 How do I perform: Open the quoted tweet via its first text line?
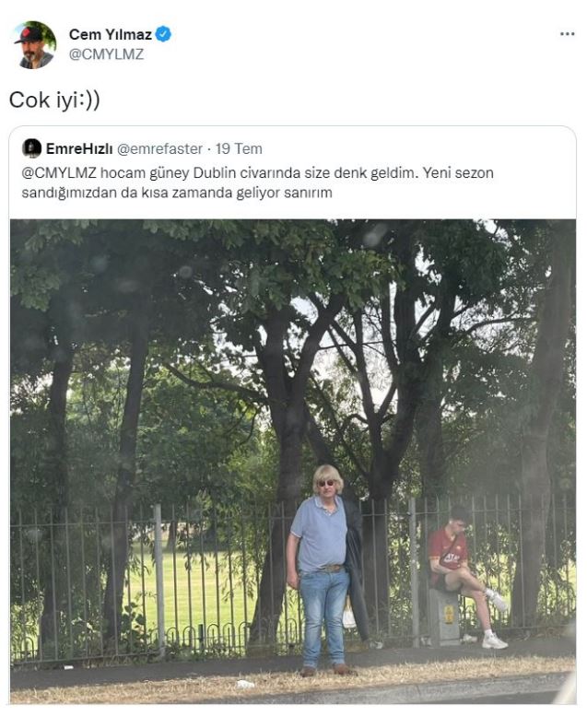pyautogui.click(x=258, y=172)
